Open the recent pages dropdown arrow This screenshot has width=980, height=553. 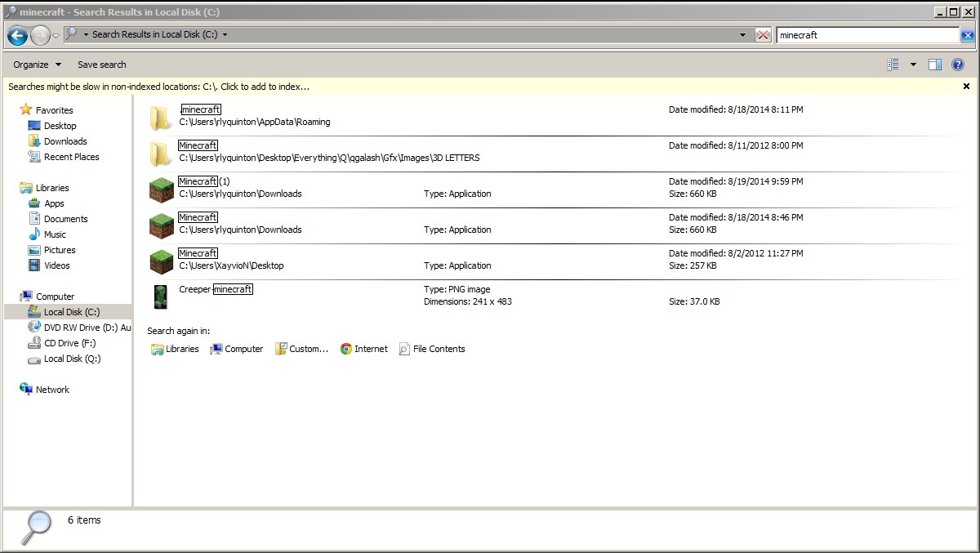(56, 35)
